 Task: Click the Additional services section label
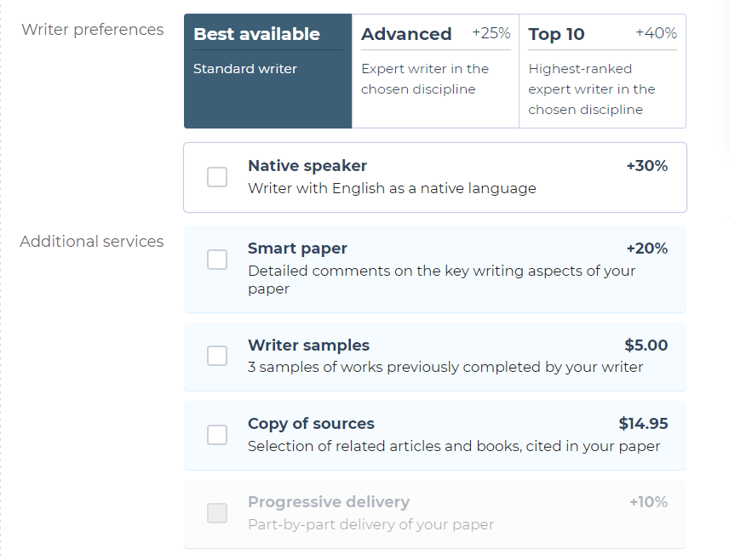point(92,242)
